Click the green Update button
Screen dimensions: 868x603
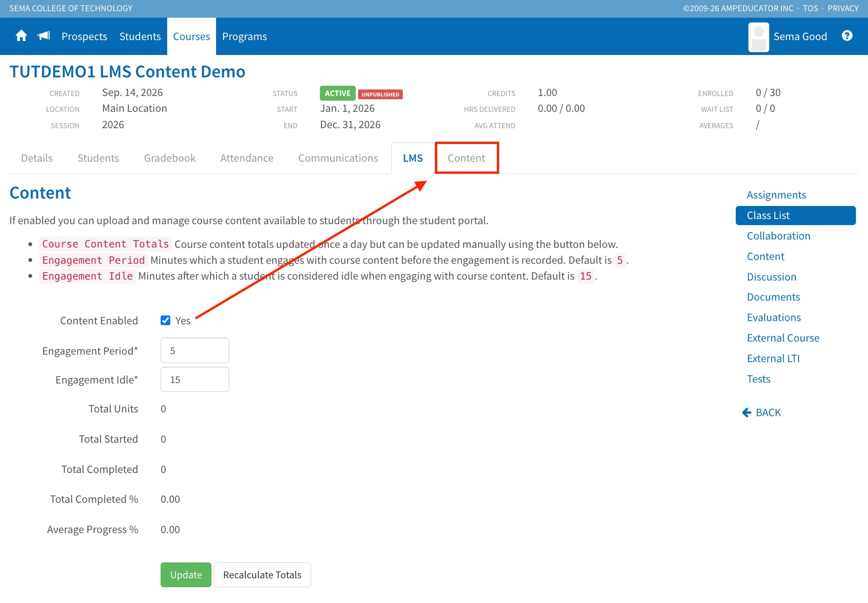click(x=186, y=575)
